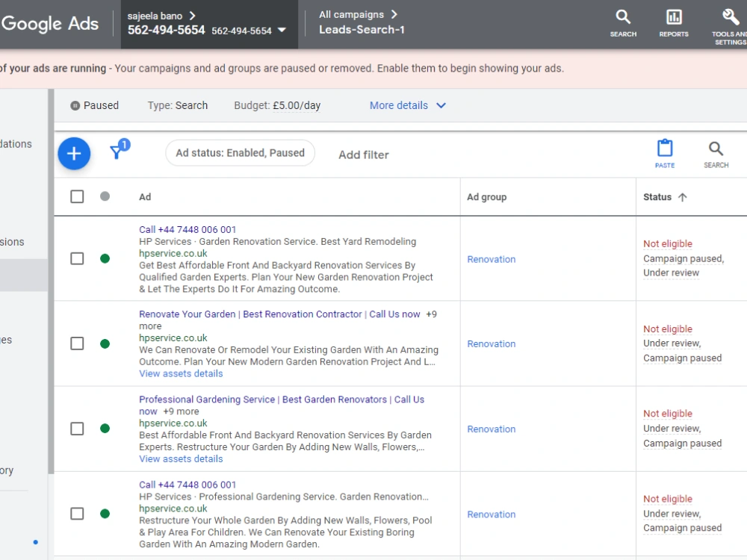This screenshot has width=747, height=560.
Task: Click green status dot of first call ad
Action: [x=105, y=258]
